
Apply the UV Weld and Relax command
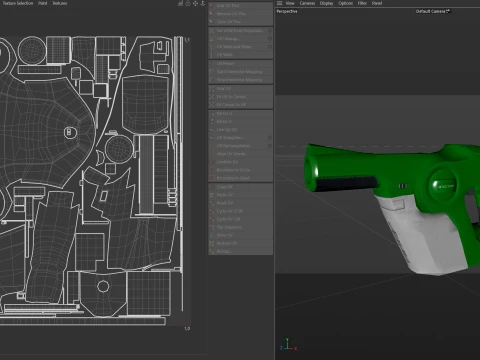pyautogui.click(x=240, y=47)
